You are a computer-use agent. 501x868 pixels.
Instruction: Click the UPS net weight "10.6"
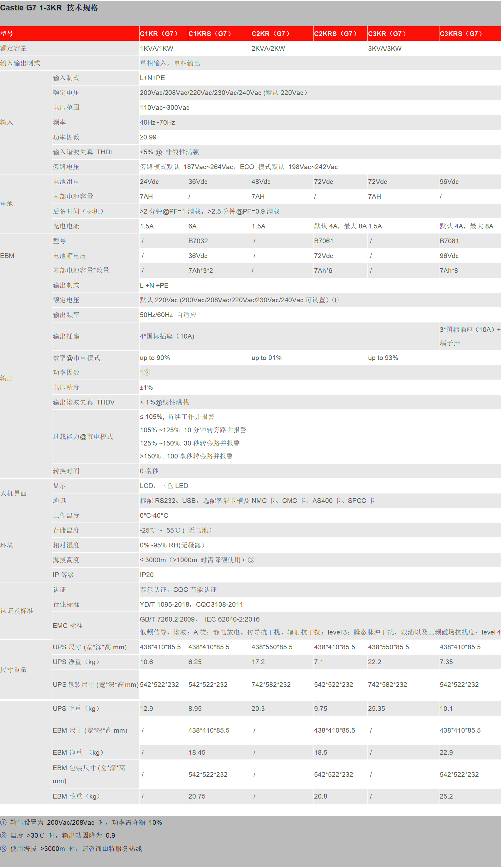146,662
